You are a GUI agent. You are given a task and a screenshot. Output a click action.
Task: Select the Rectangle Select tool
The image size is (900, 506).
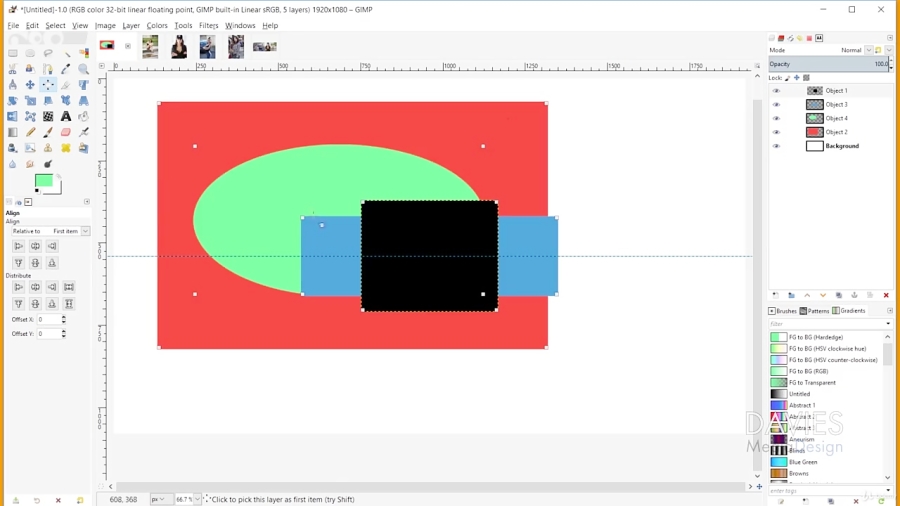(13, 53)
